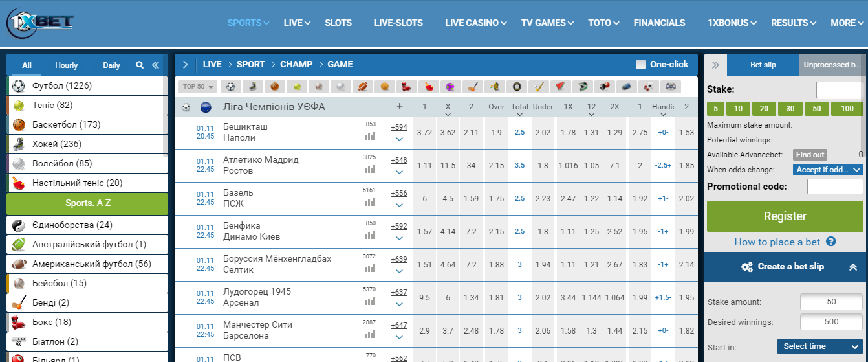The width and height of the screenshot is (868, 362).
Task: Click the Find out button
Action: pyautogui.click(x=810, y=155)
